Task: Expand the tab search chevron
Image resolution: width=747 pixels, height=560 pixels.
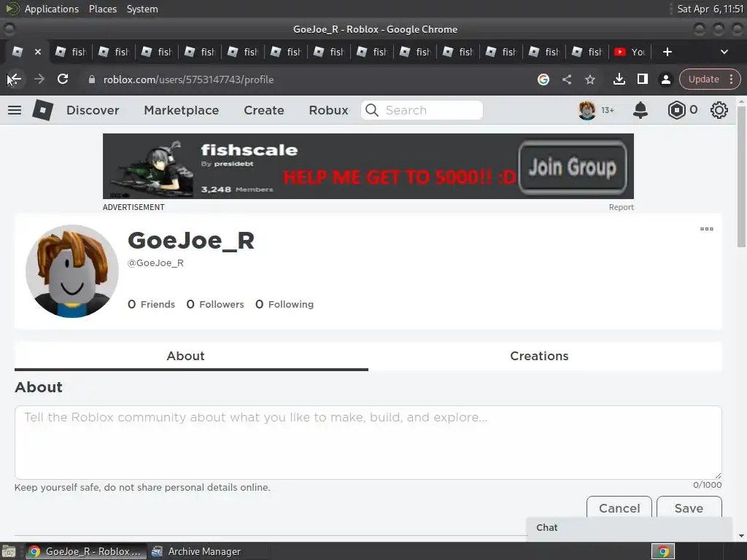Action: [x=724, y=52]
